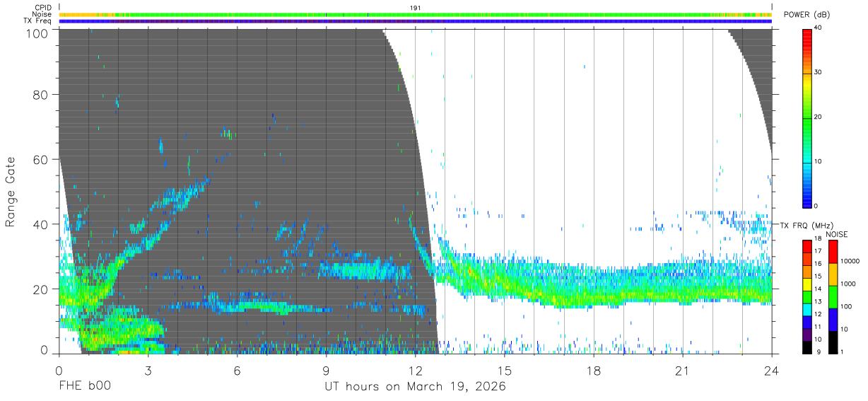Click the x-axis tick label '21'
This screenshot has height=401, width=868.
click(x=683, y=371)
